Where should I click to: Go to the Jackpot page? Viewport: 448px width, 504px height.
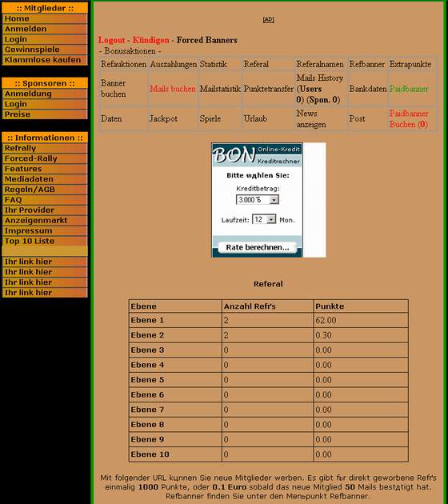163,118
